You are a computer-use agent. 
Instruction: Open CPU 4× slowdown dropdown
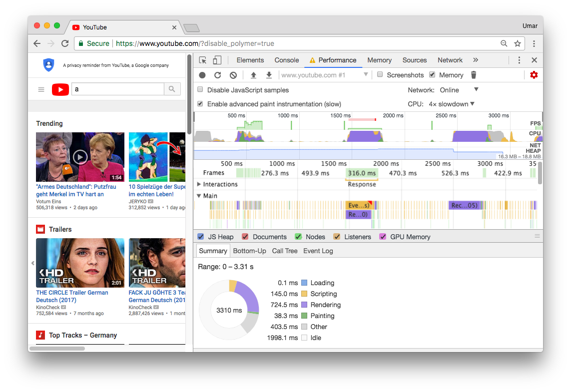452,104
